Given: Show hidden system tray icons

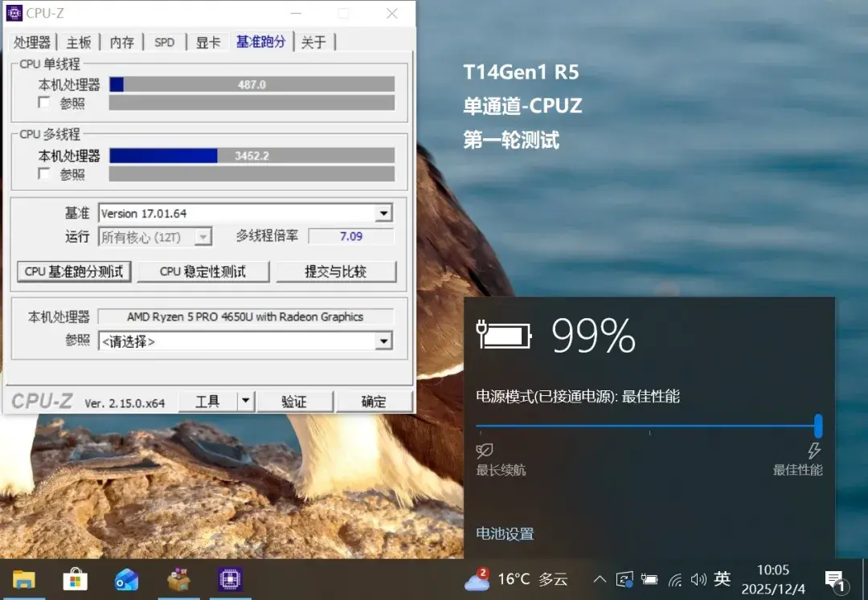Looking at the screenshot, I should pyautogui.click(x=600, y=580).
